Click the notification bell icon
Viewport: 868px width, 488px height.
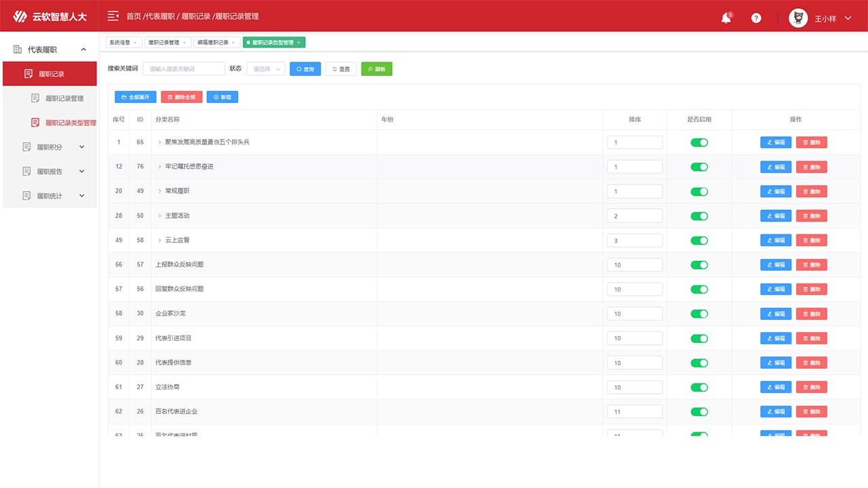[726, 18]
